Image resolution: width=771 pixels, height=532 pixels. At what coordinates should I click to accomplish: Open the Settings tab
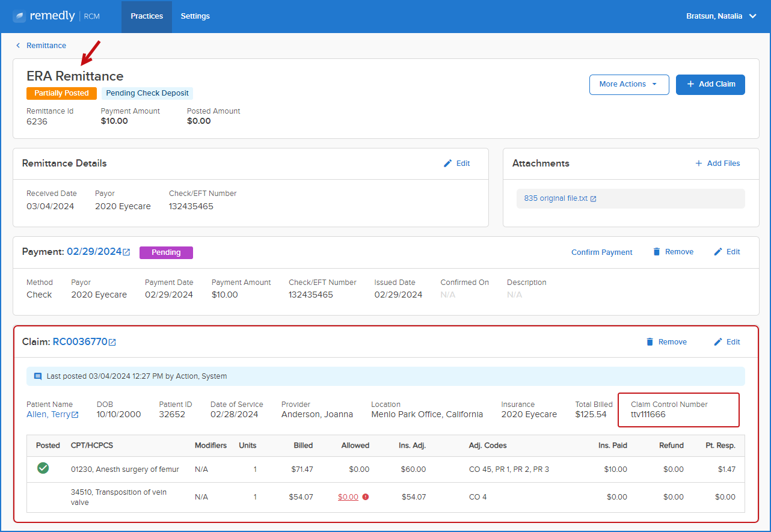click(x=195, y=16)
